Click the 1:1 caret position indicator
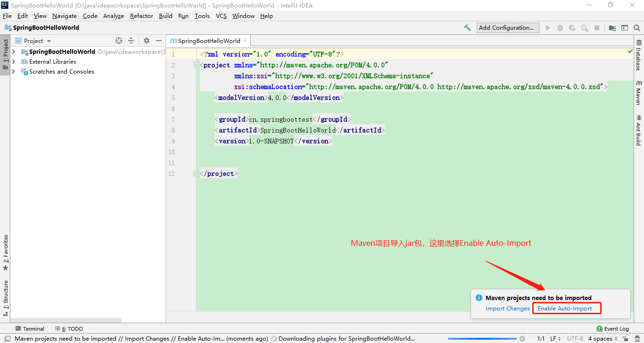 tap(541, 339)
